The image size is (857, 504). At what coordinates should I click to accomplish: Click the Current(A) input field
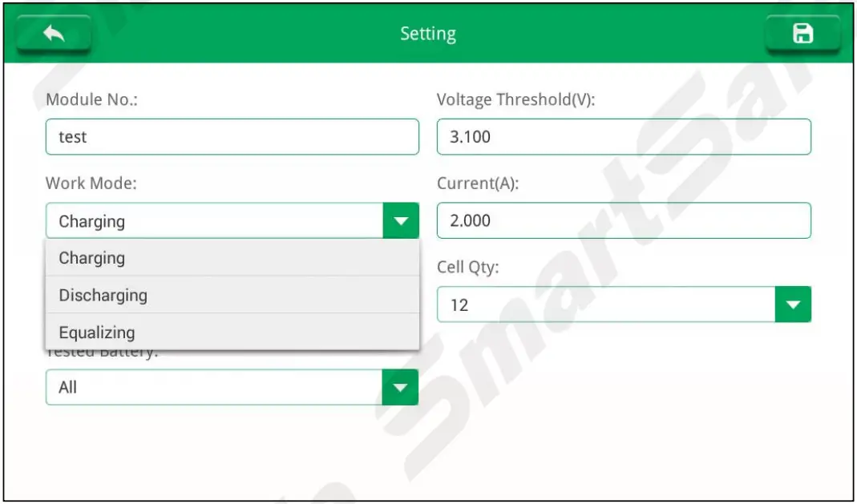(623, 220)
